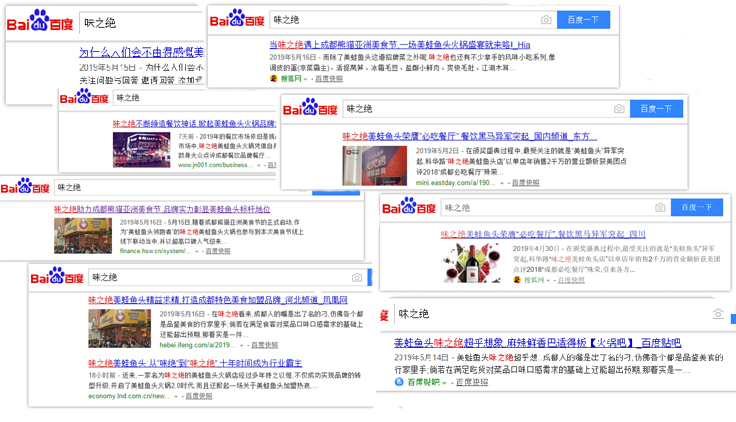This screenshot has height=422, width=736.
Task: Click the camera icon beside the middle 百度一下 button
Action: 619,109
